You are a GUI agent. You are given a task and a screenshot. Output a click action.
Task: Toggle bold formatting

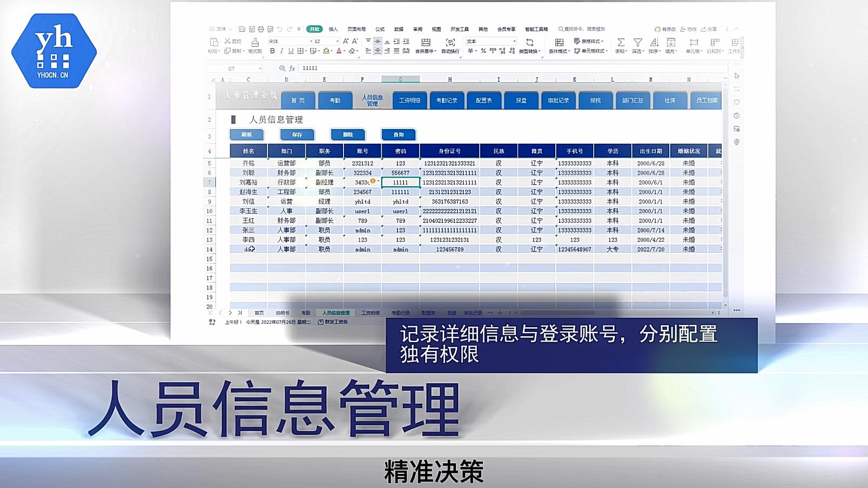[x=272, y=51]
